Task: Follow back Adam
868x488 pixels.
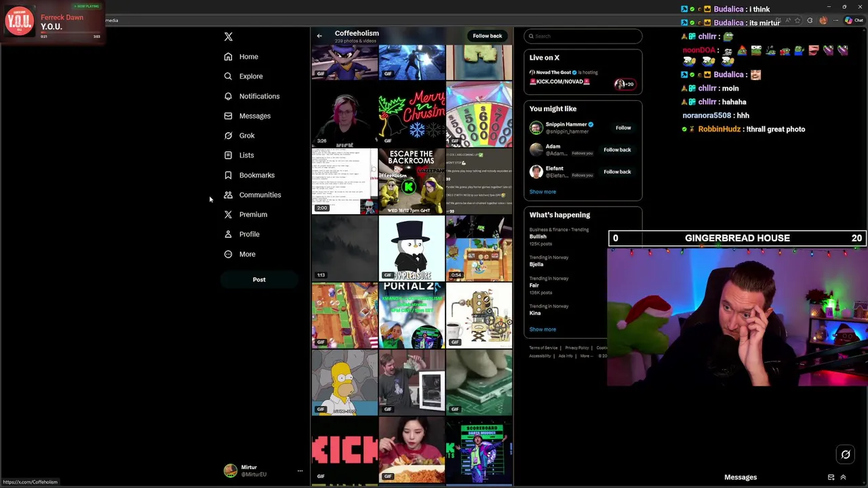Action: point(617,150)
